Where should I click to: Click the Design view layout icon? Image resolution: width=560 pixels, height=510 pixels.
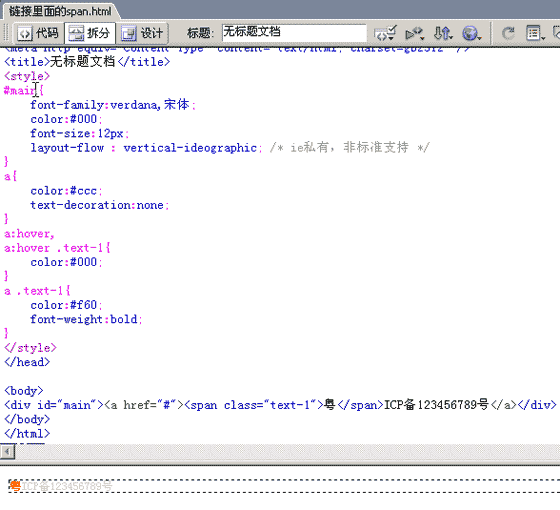[128, 34]
